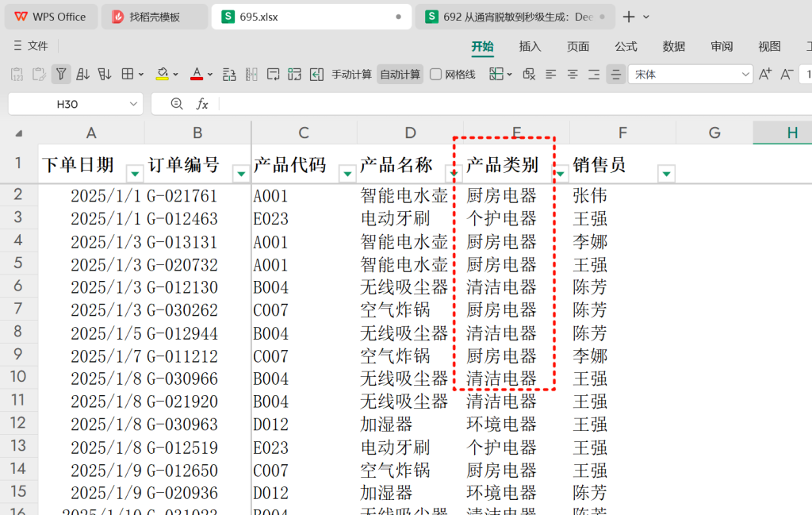The width and height of the screenshot is (812, 515).
Task: Click the green left-arrow panel icon
Action: 316,75
